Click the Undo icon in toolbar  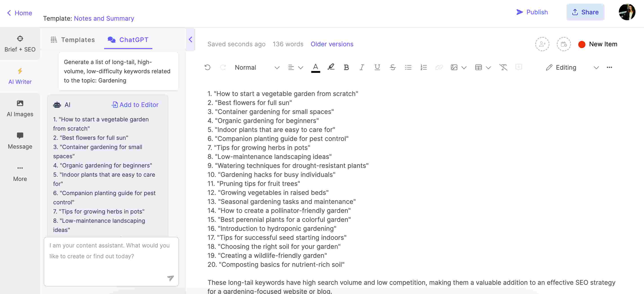point(207,67)
